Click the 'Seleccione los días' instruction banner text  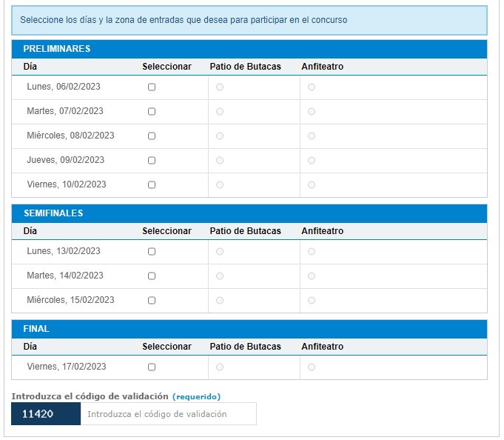point(184,20)
